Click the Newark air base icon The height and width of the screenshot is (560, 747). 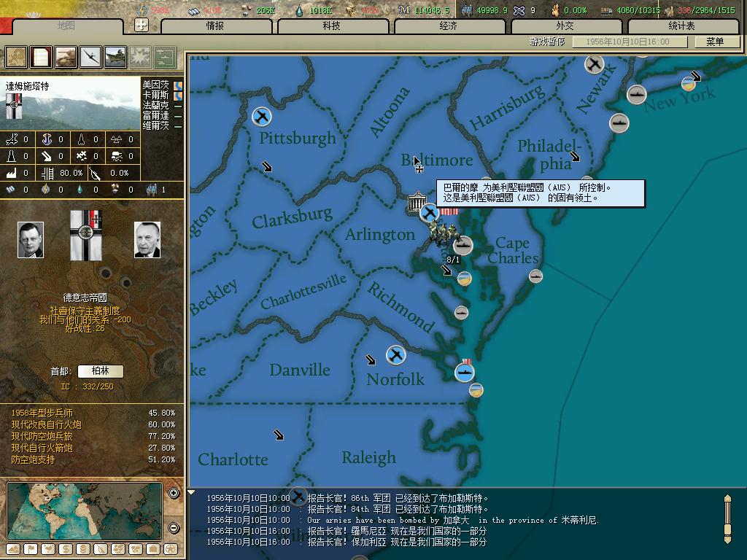pos(594,64)
